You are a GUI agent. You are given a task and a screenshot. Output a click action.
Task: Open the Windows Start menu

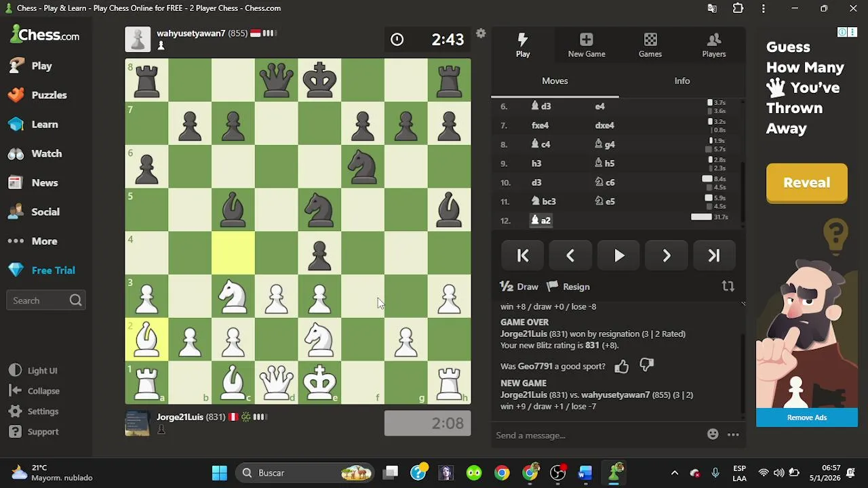(x=219, y=472)
